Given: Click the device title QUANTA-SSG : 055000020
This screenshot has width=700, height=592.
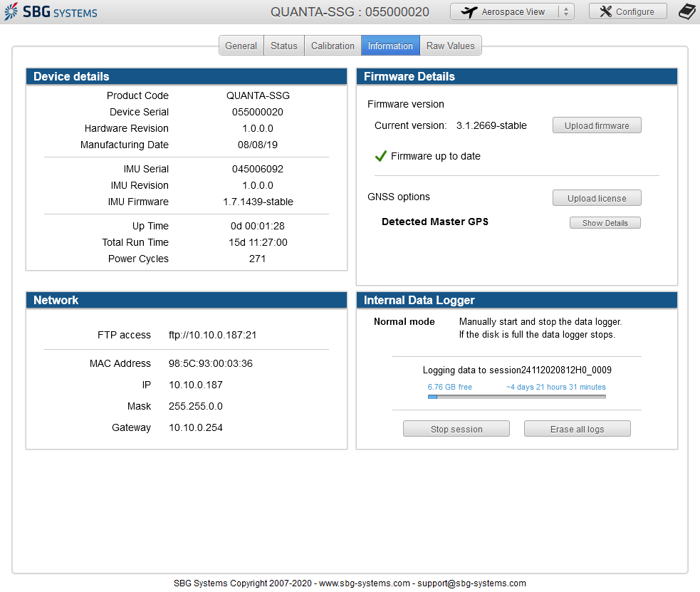Looking at the screenshot, I should (350, 12).
